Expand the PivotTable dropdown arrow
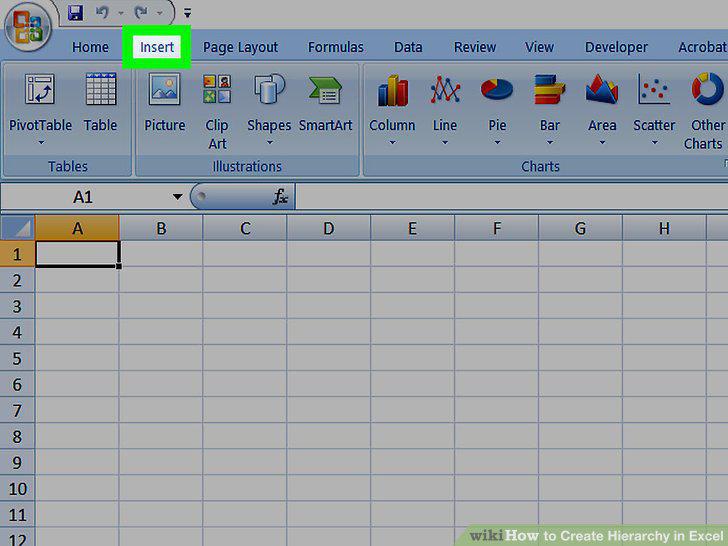 coord(41,142)
